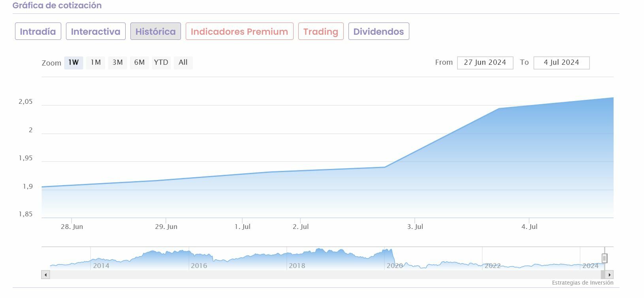Show the Dividendos tab

[x=378, y=32]
